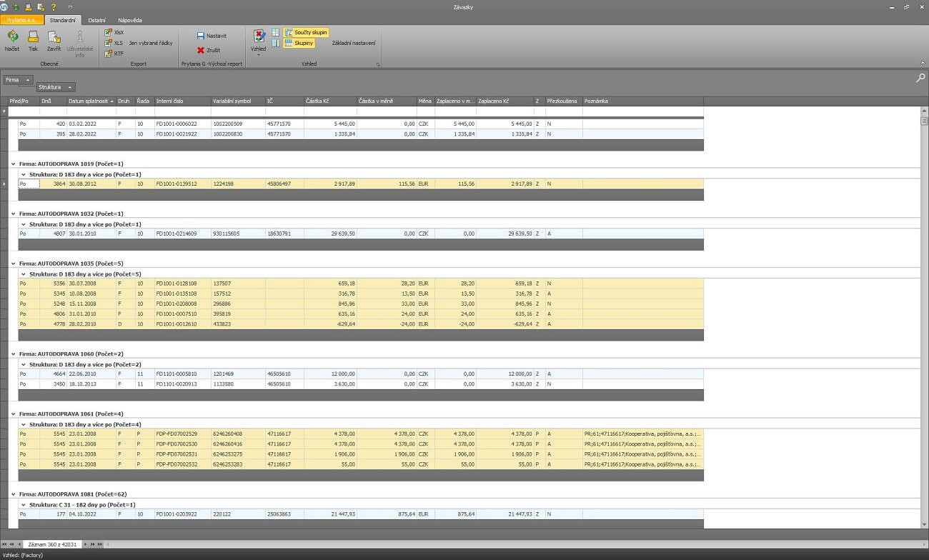Collapse Firma: AUTODOPRAVA 1061 group
The image size is (929, 560).
point(13,414)
